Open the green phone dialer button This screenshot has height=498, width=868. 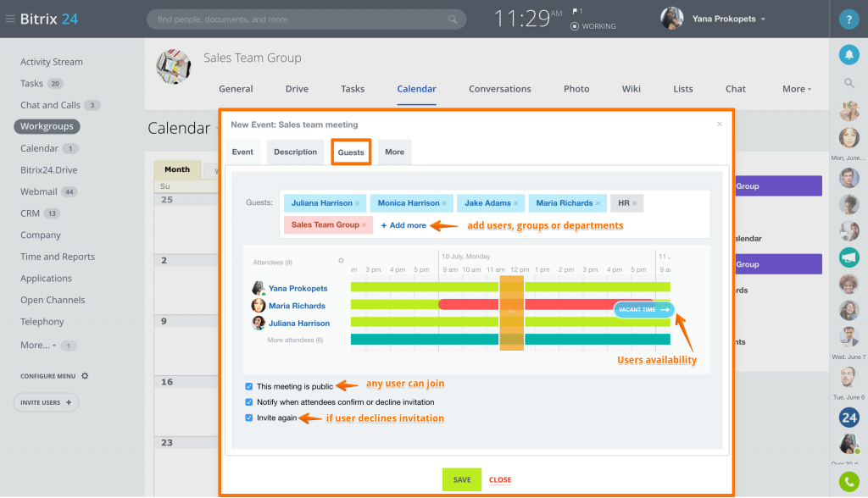tap(849, 481)
